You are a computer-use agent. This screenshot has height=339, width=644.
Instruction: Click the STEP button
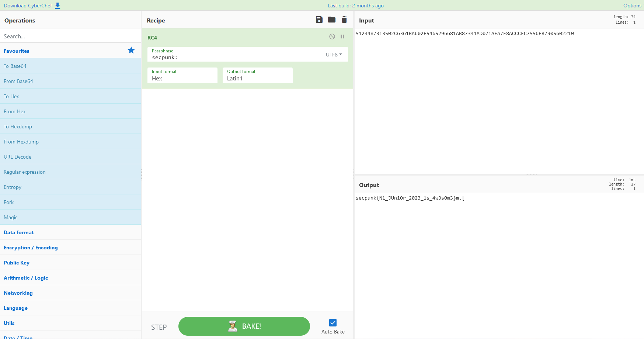click(159, 327)
